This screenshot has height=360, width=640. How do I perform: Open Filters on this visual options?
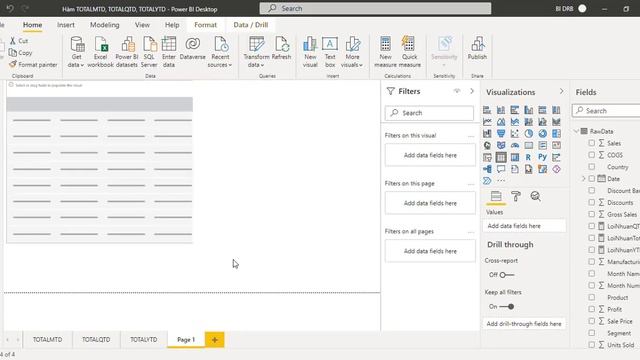click(471, 136)
